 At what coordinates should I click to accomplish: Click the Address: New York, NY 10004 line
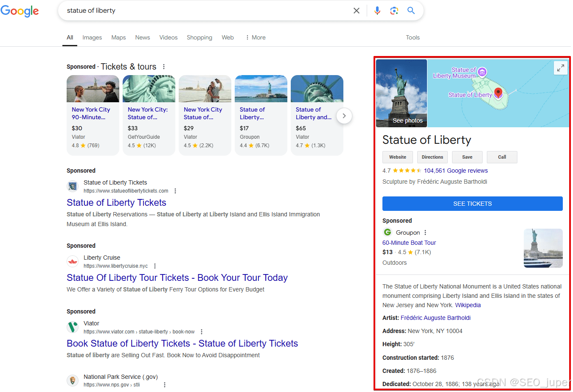(x=422, y=331)
